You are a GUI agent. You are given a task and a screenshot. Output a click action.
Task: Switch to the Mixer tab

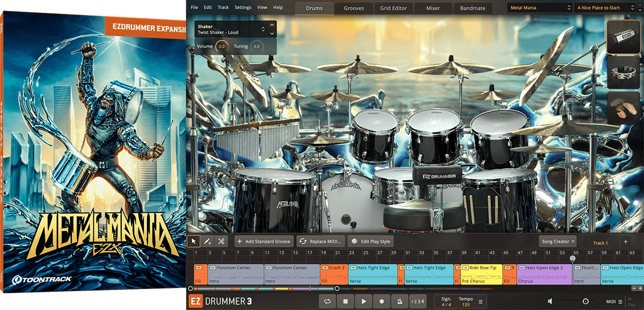pos(433,8)
